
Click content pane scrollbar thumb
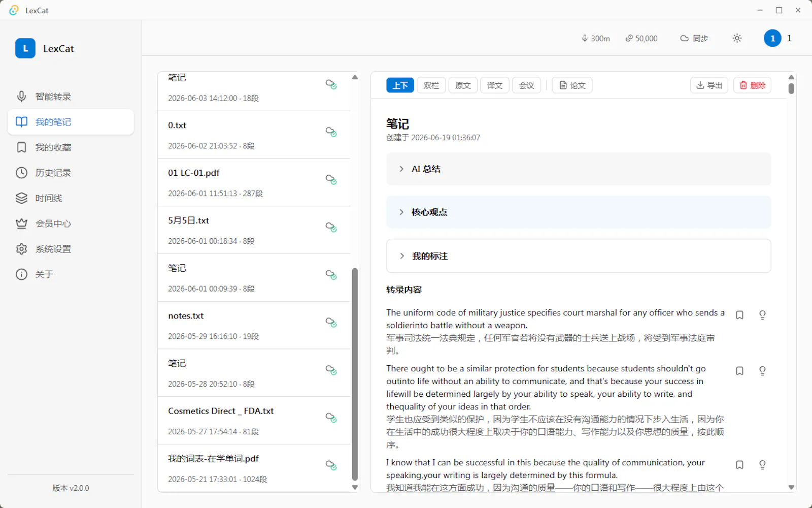click(x=791, y=88)
